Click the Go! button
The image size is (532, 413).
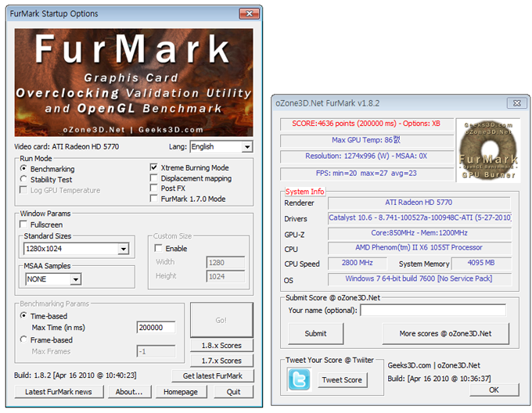(221, 320)
